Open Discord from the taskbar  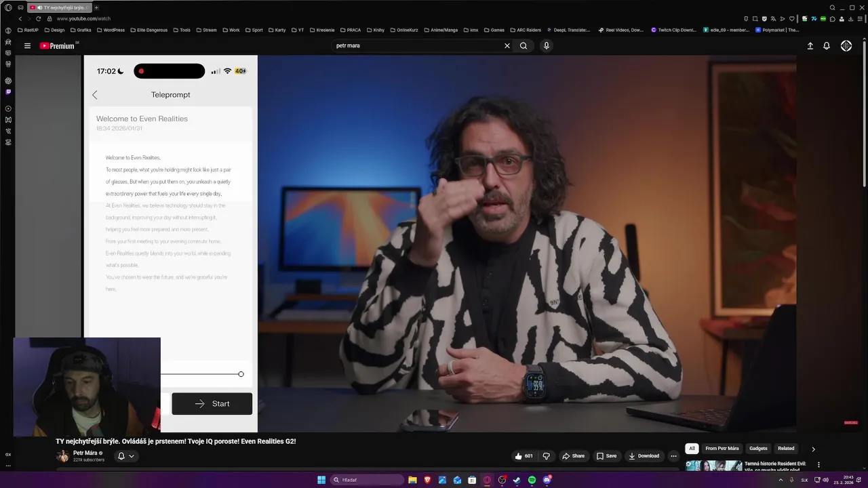pos(547,480)
